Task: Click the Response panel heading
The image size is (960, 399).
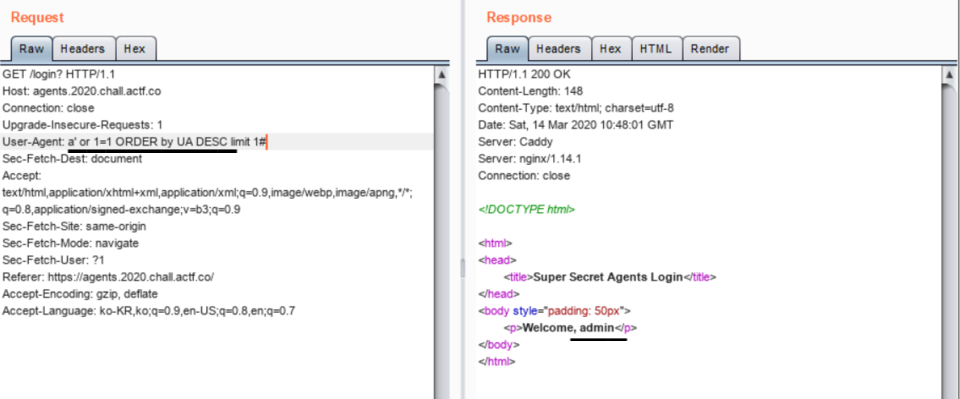Action: [x=519, y=17]
